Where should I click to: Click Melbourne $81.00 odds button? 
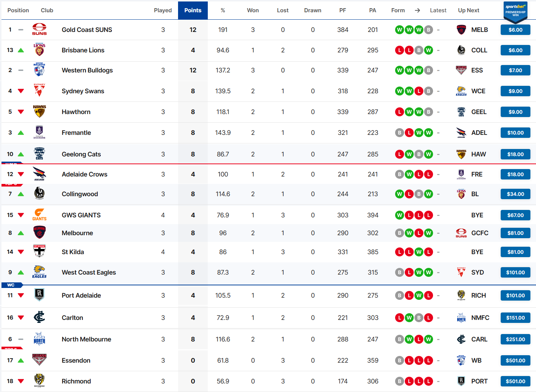516,233
